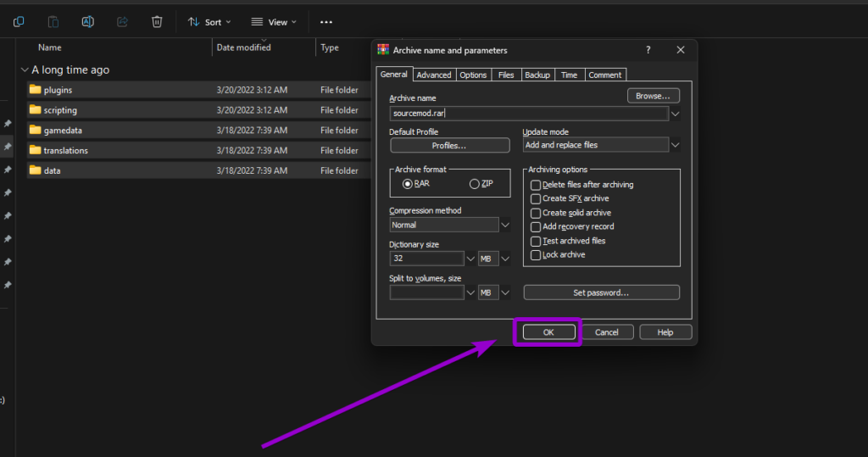
Task: Switch to the Time tab
Action: pyautogui.click(x=569, y=75)
